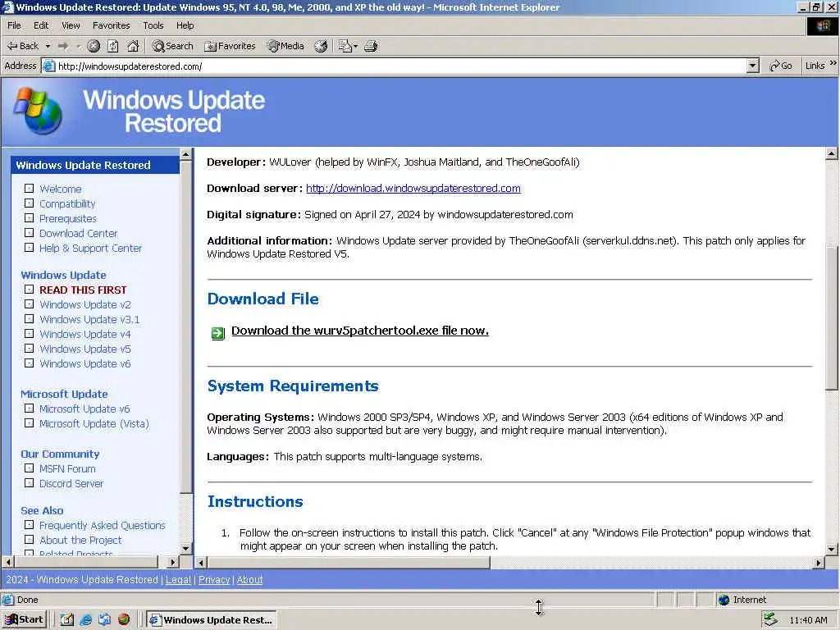
Task: Open the Search pane from the toolbar
Action: [172, 46]
